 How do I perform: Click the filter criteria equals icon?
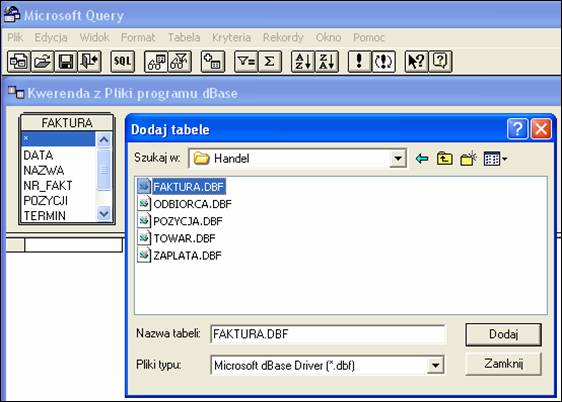[x=246, y=62]
